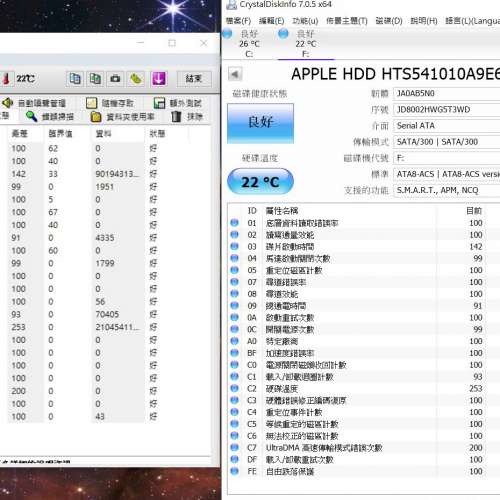Open the 佈景主題(T) theme menu
This screenshot has height=500, width=500.
point(347,21)
